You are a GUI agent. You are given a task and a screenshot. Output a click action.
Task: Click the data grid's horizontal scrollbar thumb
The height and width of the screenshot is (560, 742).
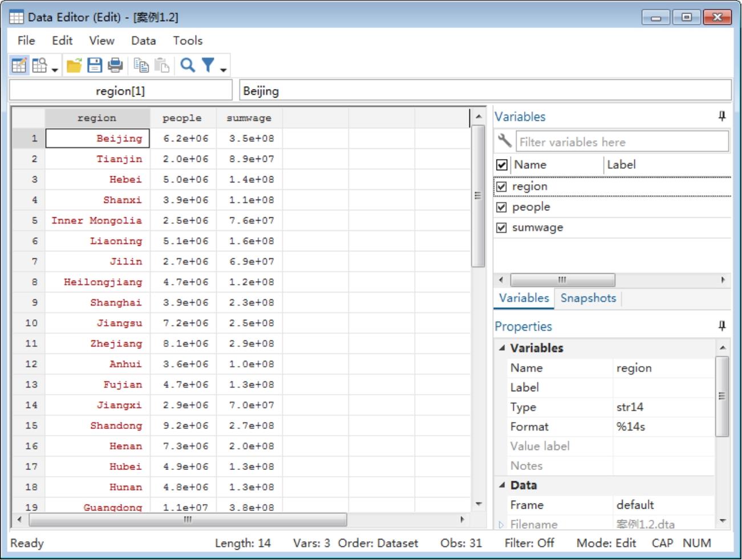[188, 520]
